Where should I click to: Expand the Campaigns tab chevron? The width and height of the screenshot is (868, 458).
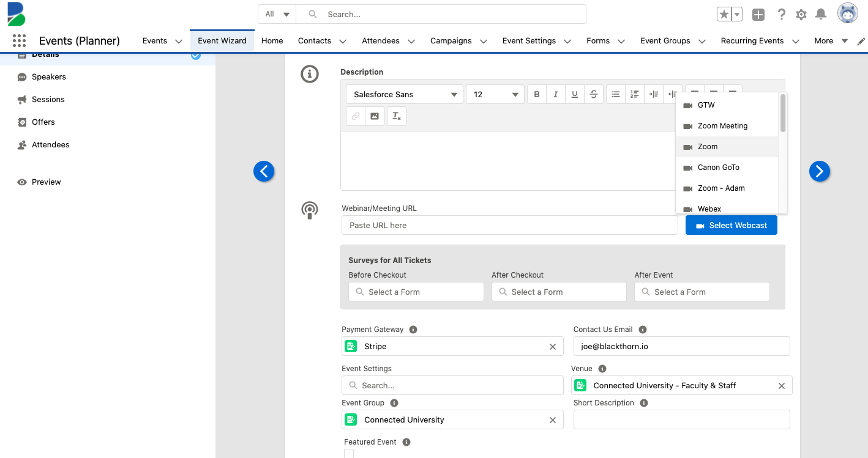tap(484, 42)
